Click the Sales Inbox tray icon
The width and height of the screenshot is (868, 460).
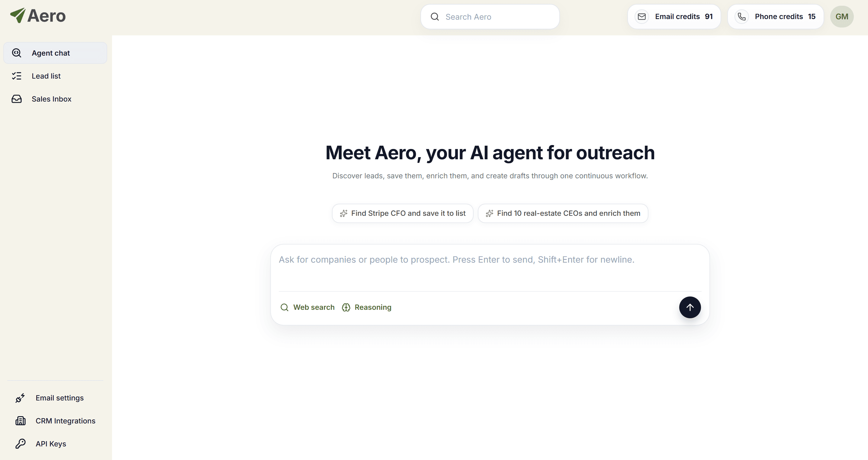17,99
